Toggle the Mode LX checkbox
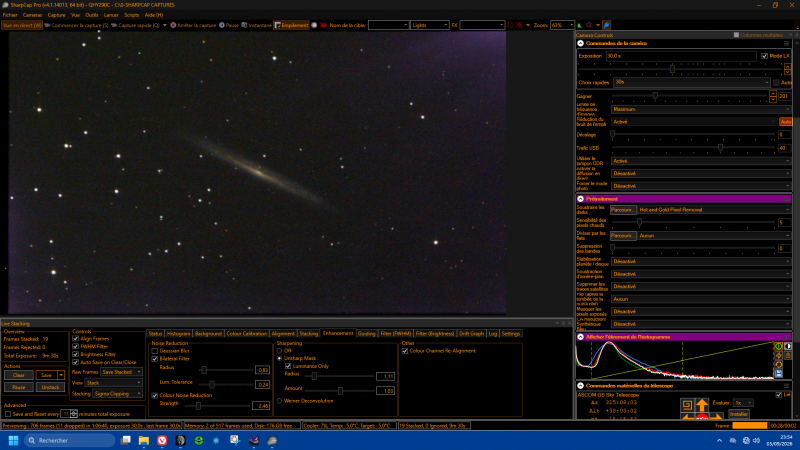The width and height of the screenshot is (800, 450). [764, 56]
